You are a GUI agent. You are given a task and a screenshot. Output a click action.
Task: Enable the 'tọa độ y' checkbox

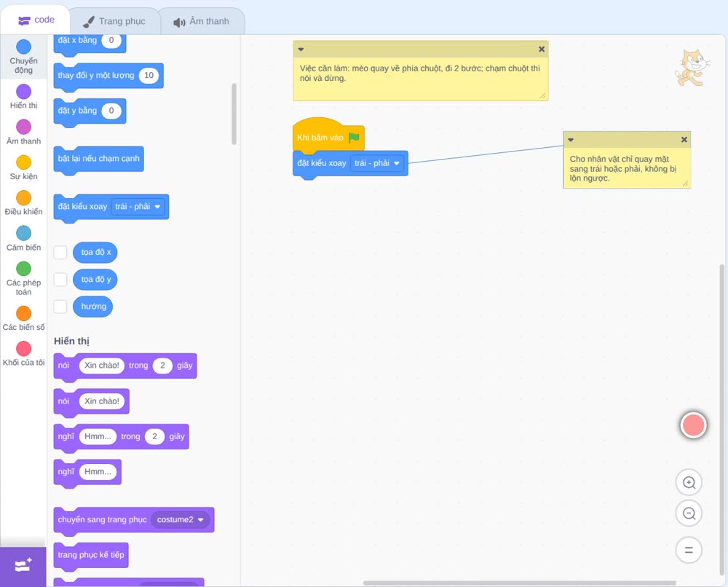coord(60,280)
